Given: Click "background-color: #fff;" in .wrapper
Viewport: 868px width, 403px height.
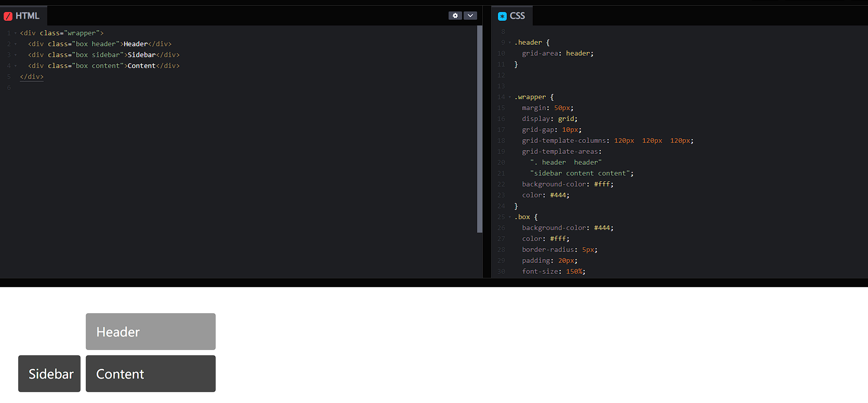Looking at the screenshot, I should (568, 184).
